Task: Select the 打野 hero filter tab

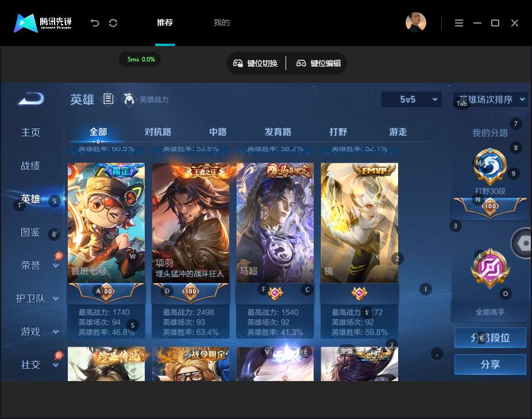Action: [x=338, y=132]
